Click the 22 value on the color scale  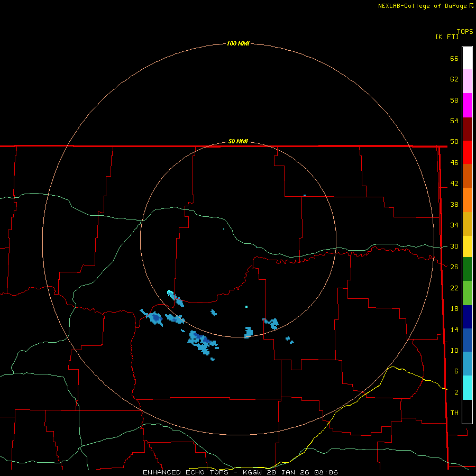click(454, 288)
